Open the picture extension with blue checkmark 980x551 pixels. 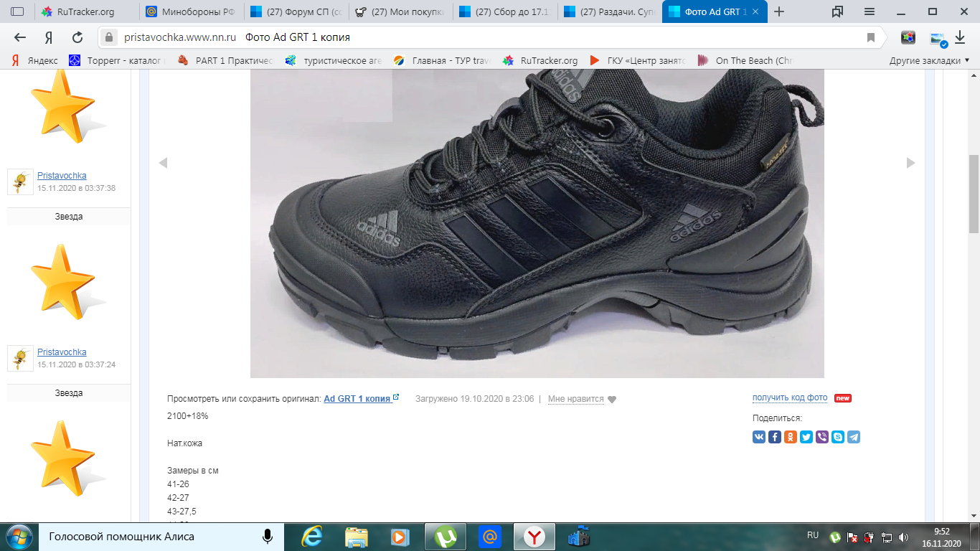point(937,38)
